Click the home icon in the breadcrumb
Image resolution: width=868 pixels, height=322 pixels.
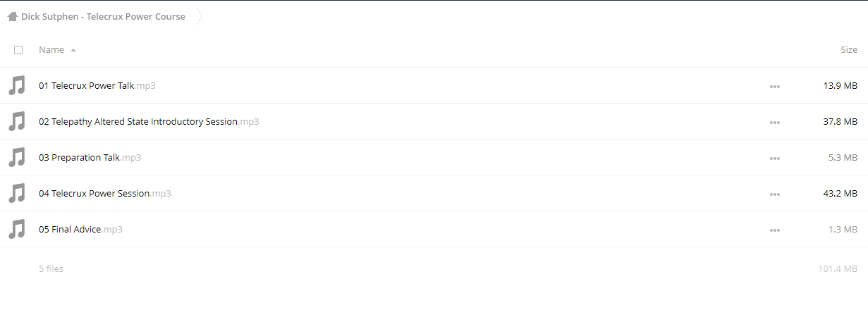(x=13, y=16)
